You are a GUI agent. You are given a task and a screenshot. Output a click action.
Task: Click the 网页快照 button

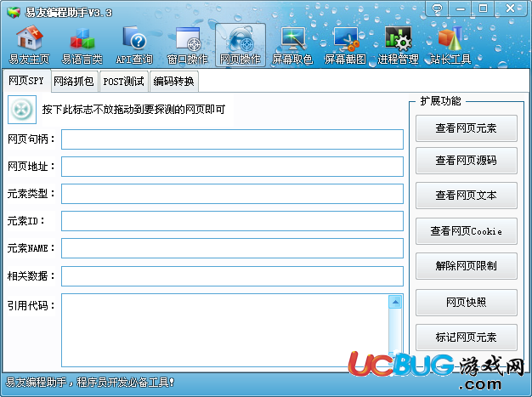coord(467,303)
